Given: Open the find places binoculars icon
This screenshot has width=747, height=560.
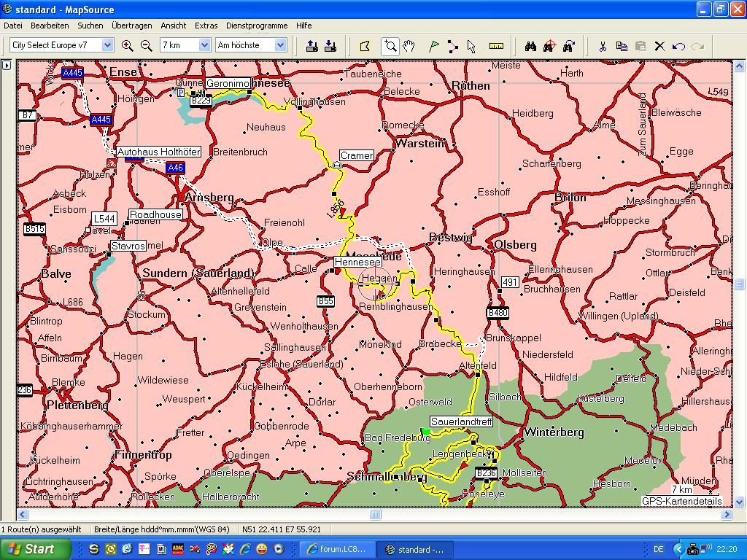Looking at the screenshot, I should point(530,46).
